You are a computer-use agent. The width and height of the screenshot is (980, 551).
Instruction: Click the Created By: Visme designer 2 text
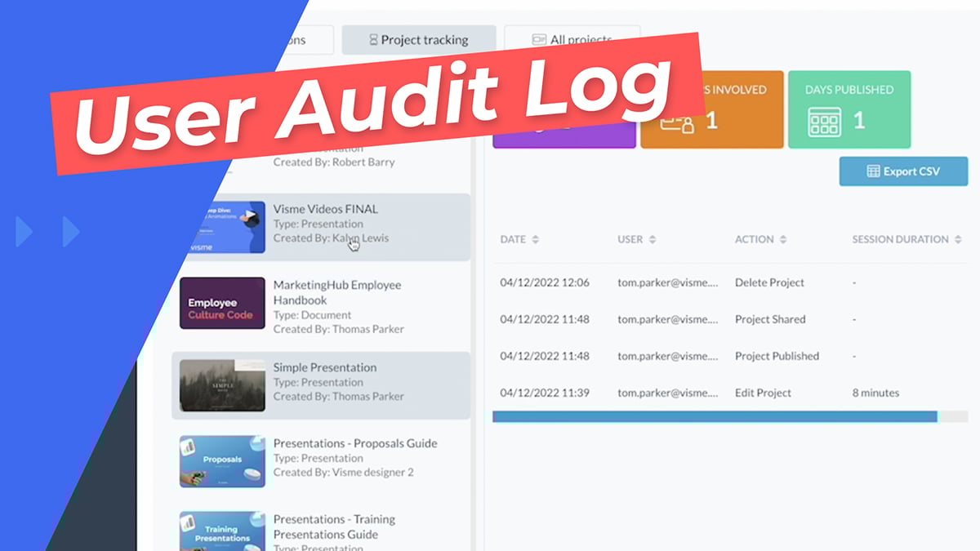pyautogui.click(x=344, y=473)
